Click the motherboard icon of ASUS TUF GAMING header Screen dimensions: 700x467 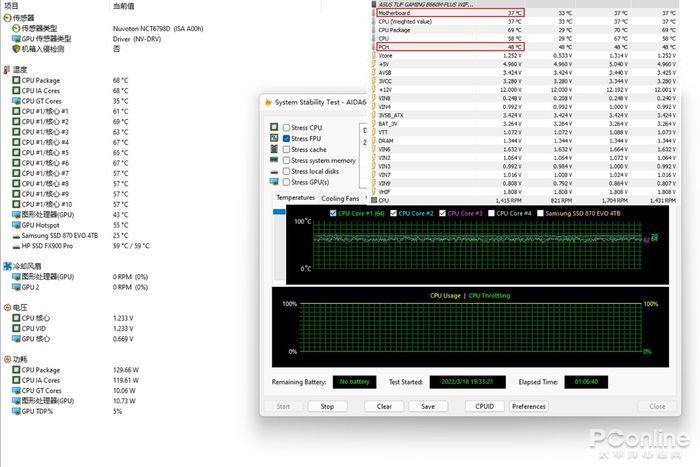[x=374, y=4]
